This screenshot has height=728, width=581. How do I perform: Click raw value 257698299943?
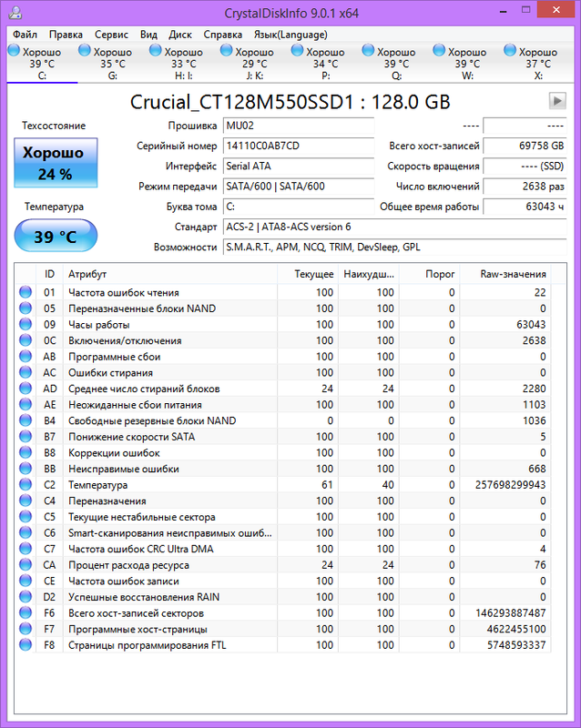[x=510, y=485]
